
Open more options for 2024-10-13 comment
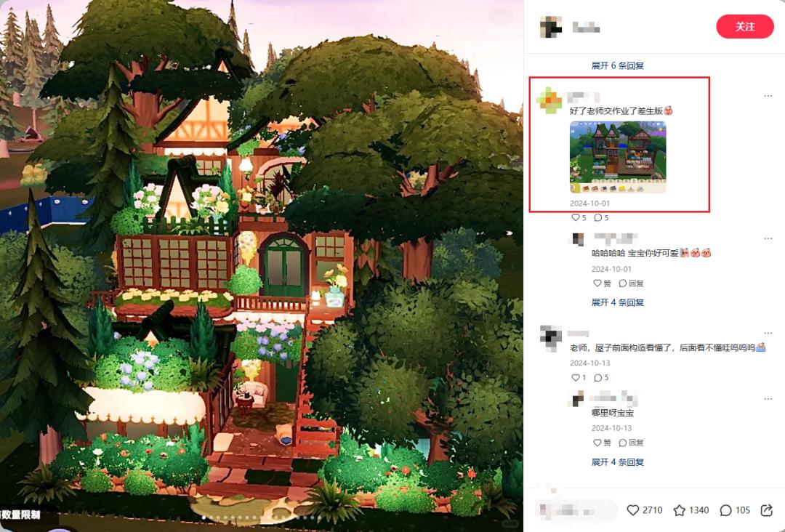pos(768,334)
